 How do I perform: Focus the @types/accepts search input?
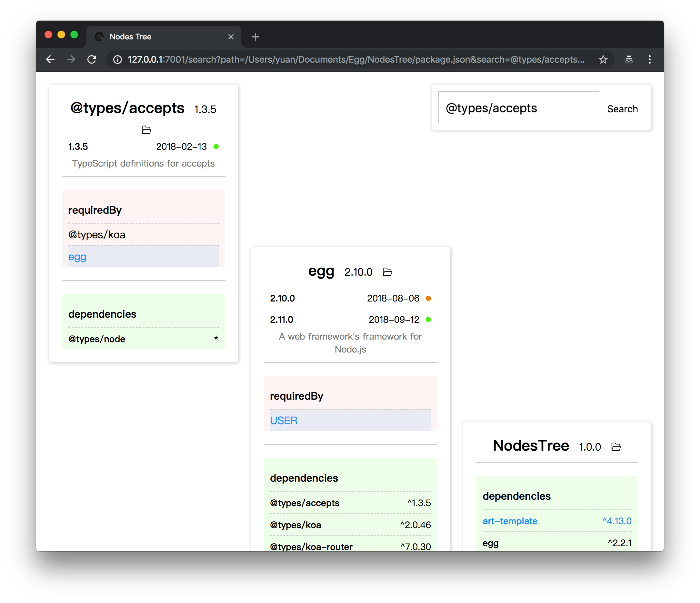click(519, 107)
